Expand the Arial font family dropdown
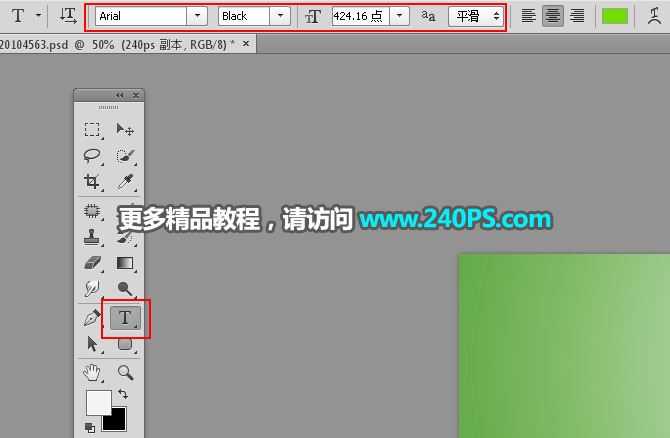670x438 pixels. point(197,16)
